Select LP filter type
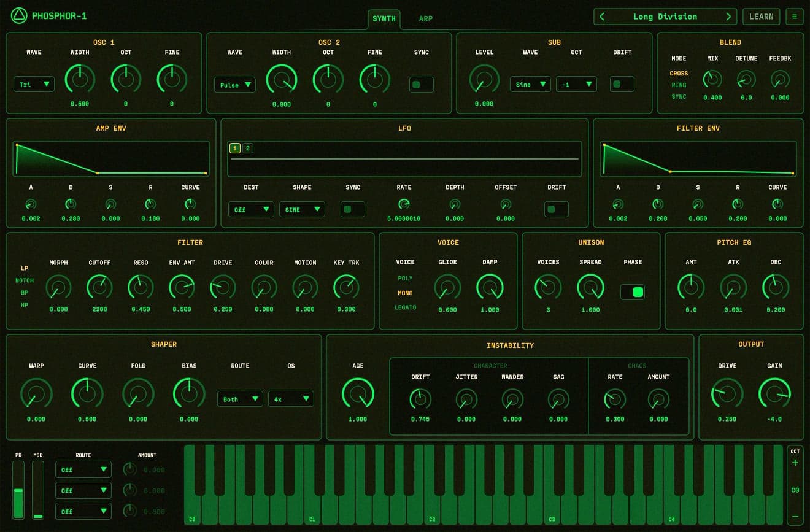The image size is (810, 532). [25, 268]
